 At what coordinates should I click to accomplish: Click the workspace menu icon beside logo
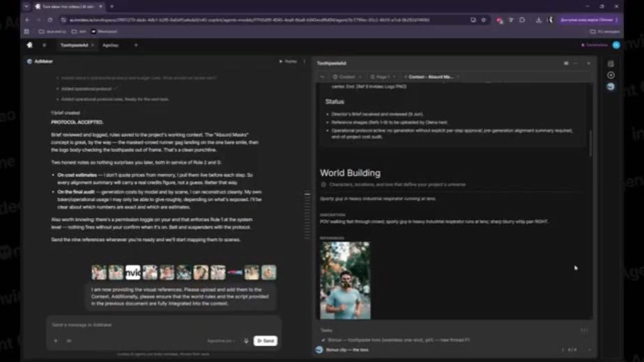coord(44,45)
